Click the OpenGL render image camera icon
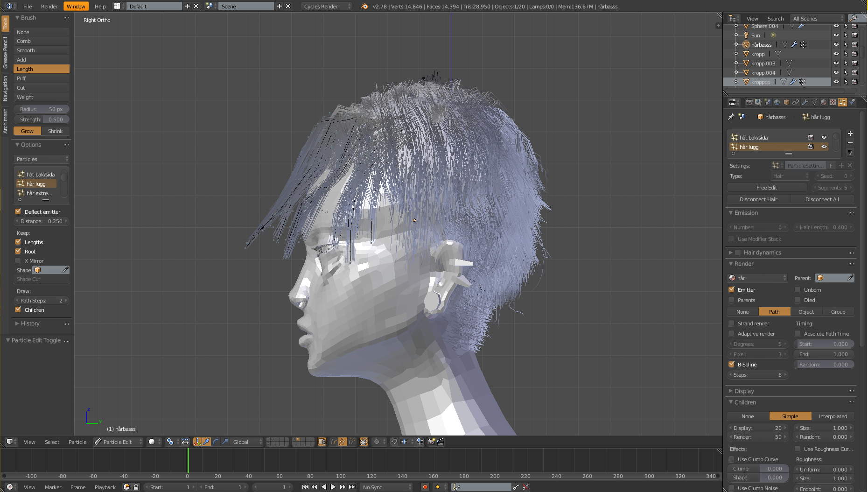Image resolution: width=868 pixels, height=492 pixels. (431, 442)
